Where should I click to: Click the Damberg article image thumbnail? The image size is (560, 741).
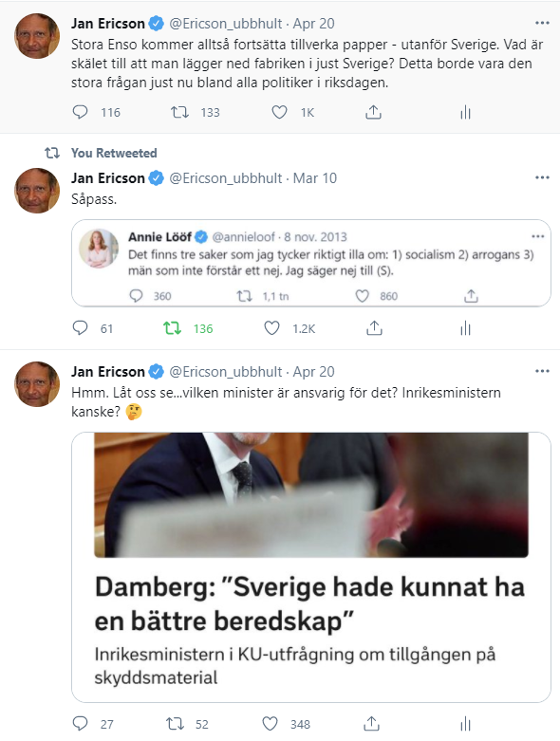point(311,494)
